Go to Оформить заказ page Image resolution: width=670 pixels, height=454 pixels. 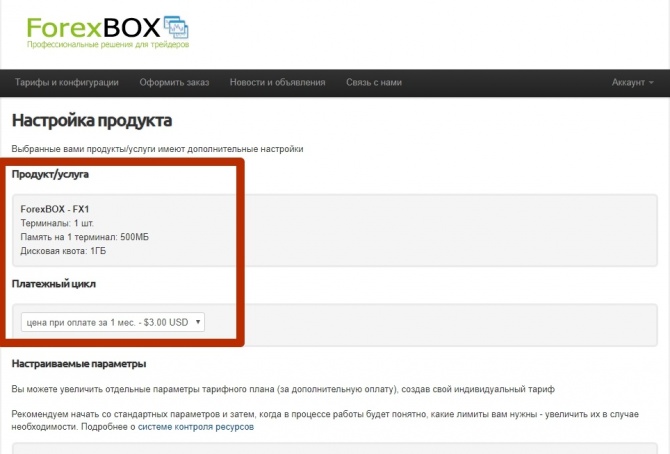[174, 83]
